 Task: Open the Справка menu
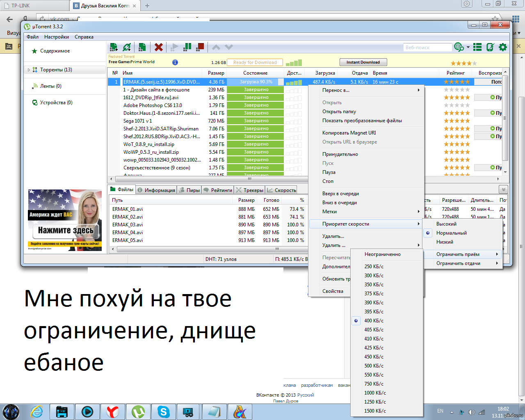[84, 37]
